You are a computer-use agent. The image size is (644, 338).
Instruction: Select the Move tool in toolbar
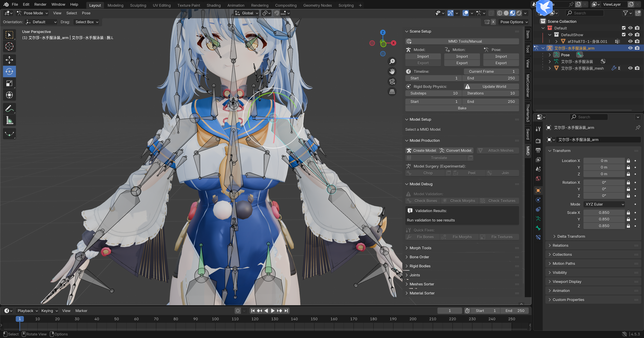coord(9,60)
